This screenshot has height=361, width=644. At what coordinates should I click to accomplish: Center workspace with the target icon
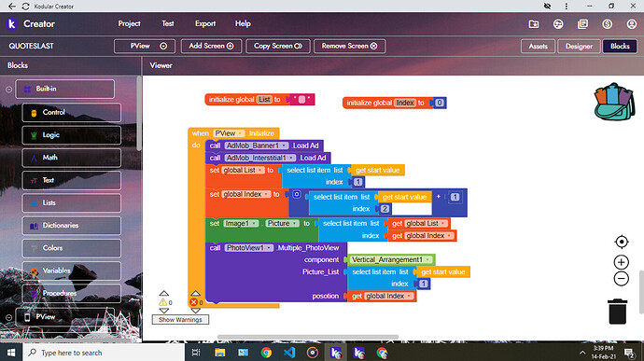point(622,242)
